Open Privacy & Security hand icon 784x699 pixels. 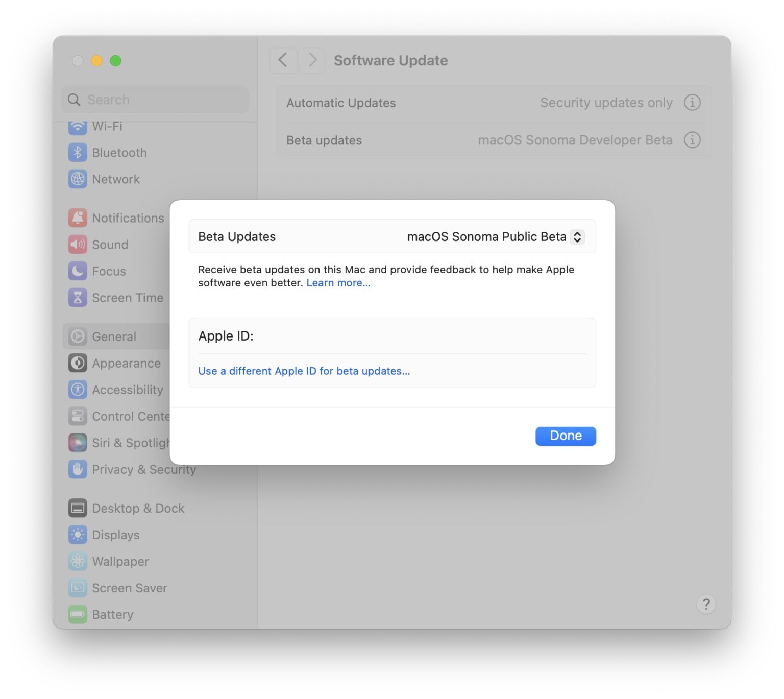[78, 469]
